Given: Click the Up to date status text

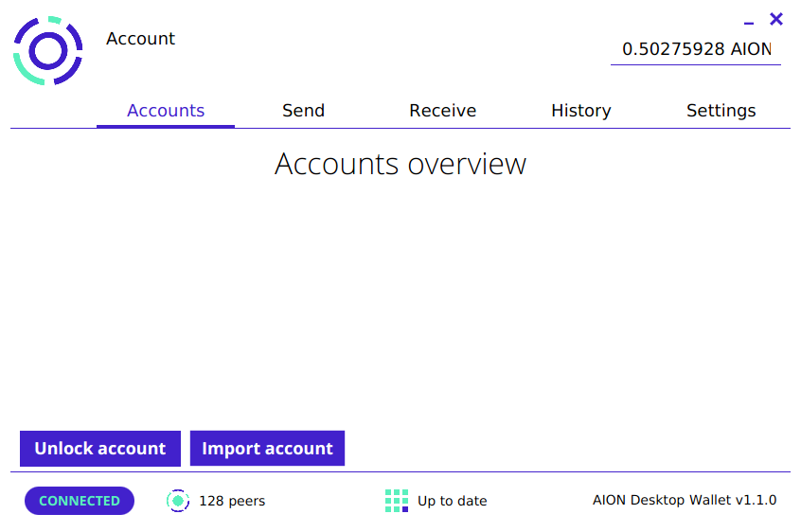Looking at the screenshot, I should click(x=452, y=501).
